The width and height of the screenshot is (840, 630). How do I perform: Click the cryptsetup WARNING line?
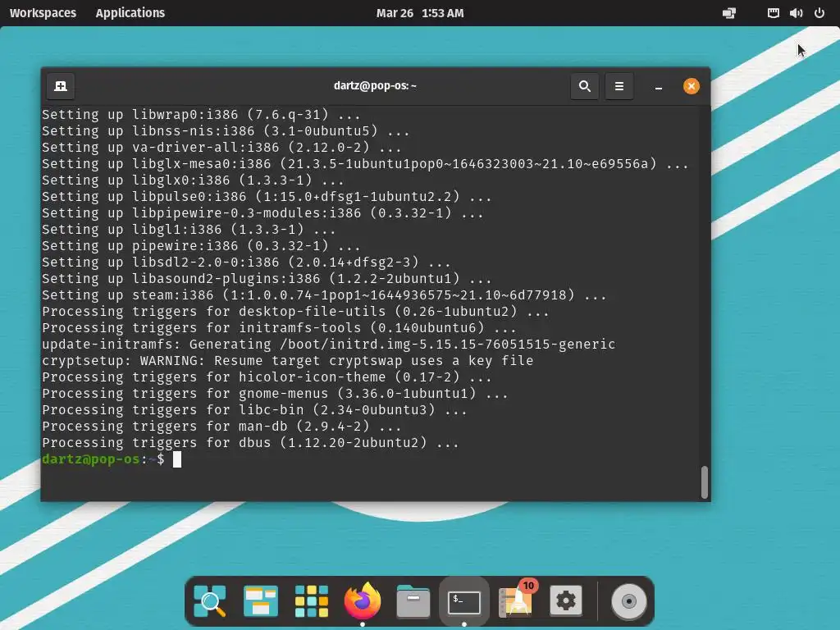[x=288, y=361]
